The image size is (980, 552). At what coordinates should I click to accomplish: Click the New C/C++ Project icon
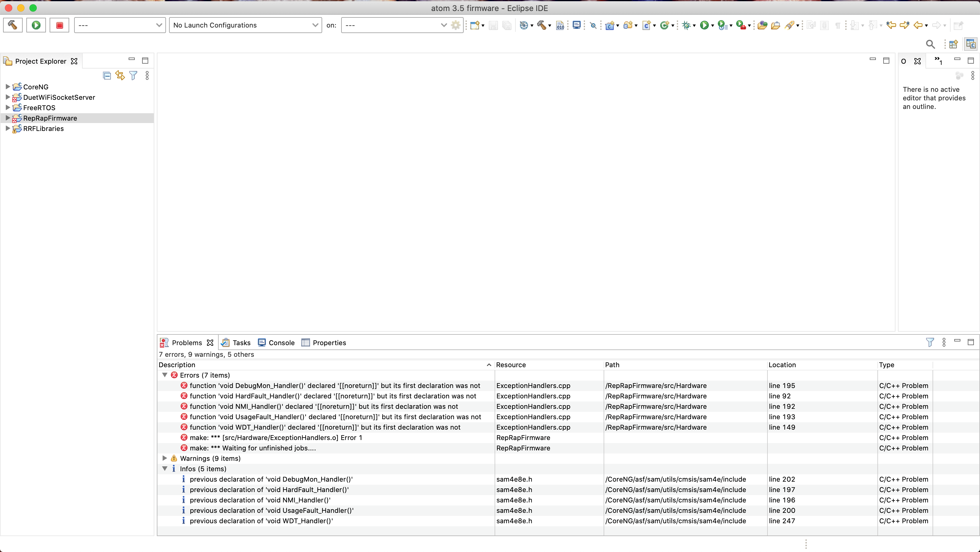[x=610, y=25]
